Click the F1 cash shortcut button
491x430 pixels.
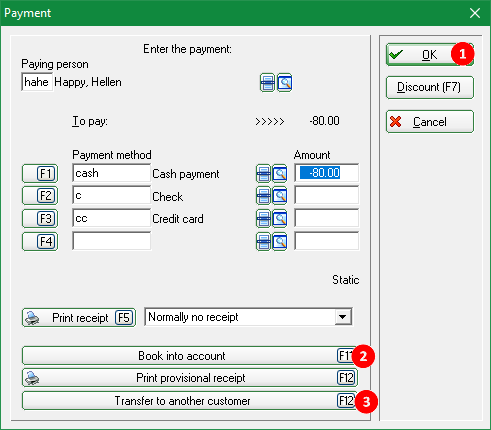[40, 173]
